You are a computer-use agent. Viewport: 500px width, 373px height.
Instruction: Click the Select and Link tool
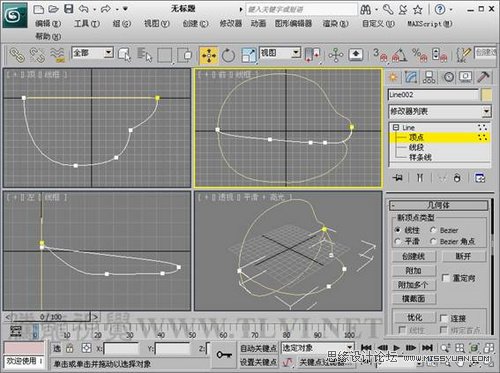(x=17, y=55)
